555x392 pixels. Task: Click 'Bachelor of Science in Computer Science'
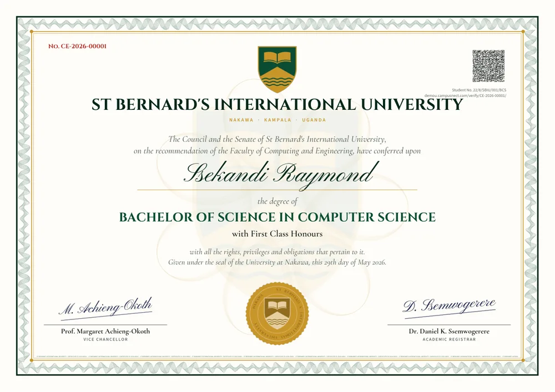pos(277,217)
